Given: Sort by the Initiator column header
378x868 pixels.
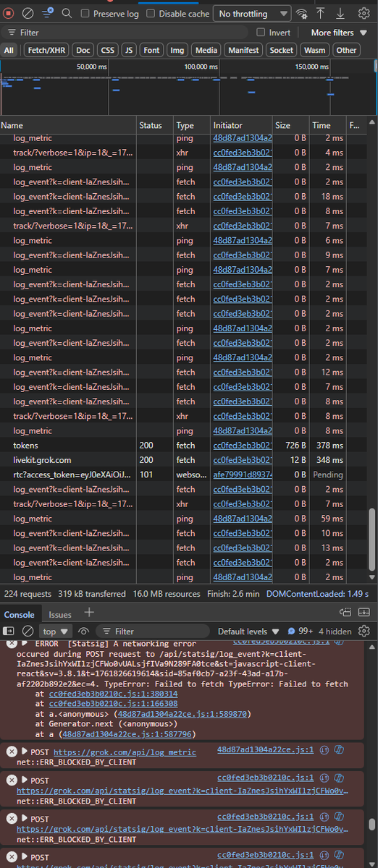Looking at the screenshot, I should [241, 125].
